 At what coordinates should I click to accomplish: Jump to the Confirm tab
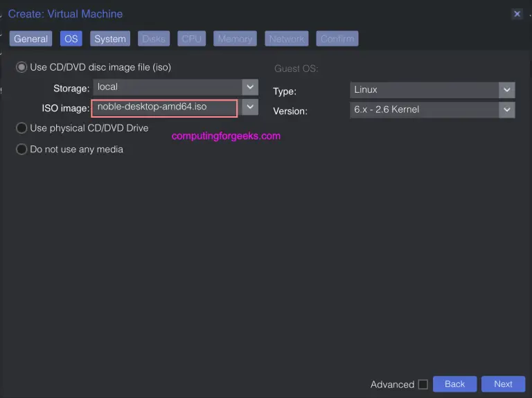(337, 39)
